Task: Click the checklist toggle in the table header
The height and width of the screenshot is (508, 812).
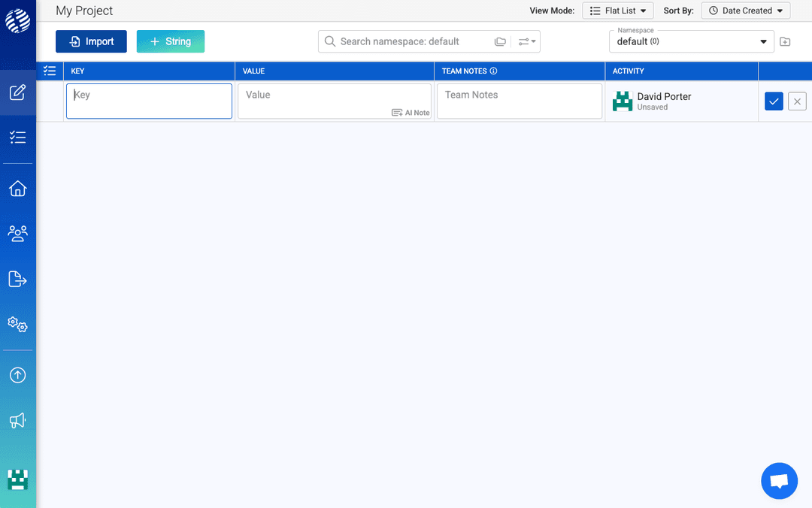Action: click(x=50, y=71)
